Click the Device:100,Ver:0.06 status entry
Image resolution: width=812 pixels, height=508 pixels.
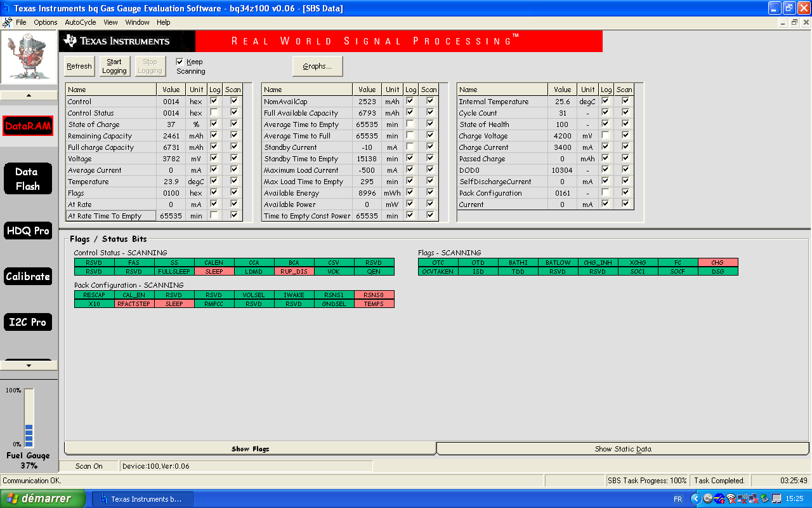pyautogui.click(x=246, y=466)
